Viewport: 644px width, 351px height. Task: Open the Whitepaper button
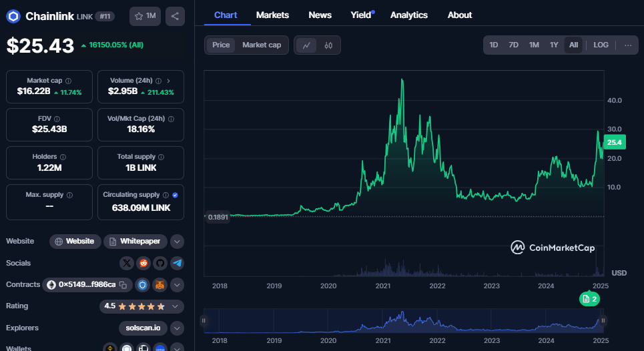click(135, 242)
